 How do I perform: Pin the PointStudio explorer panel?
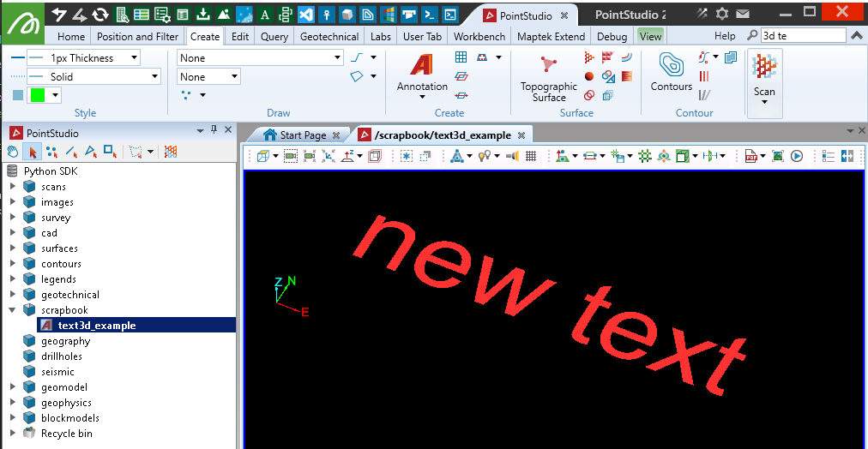(214, 130)
